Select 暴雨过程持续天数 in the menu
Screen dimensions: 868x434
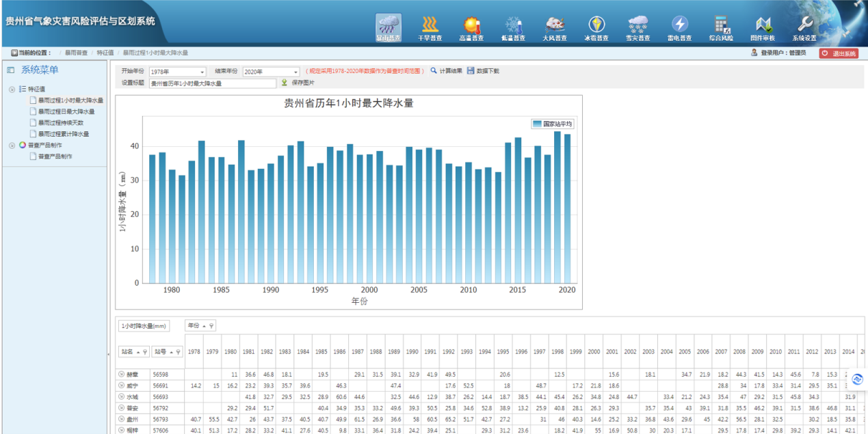click(60, 122)
